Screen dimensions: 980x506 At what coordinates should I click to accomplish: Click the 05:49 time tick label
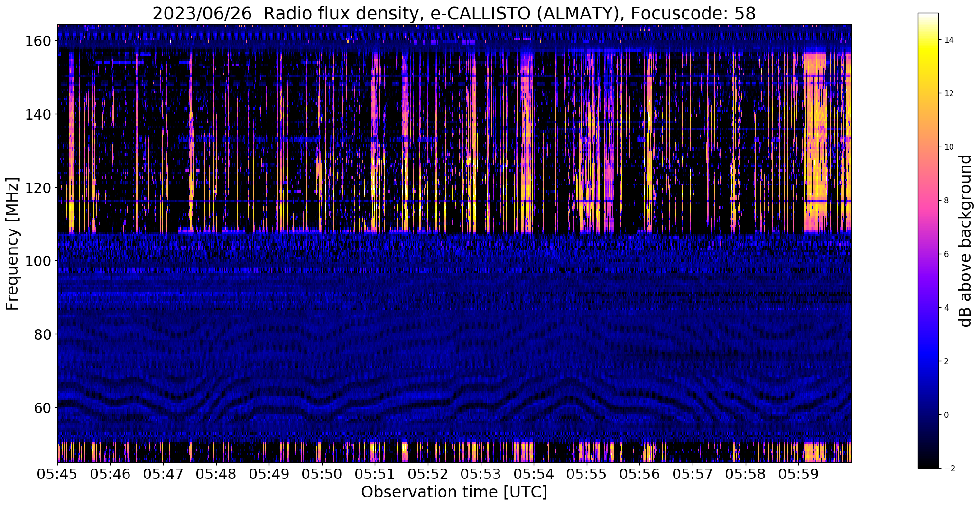(269, 474)
